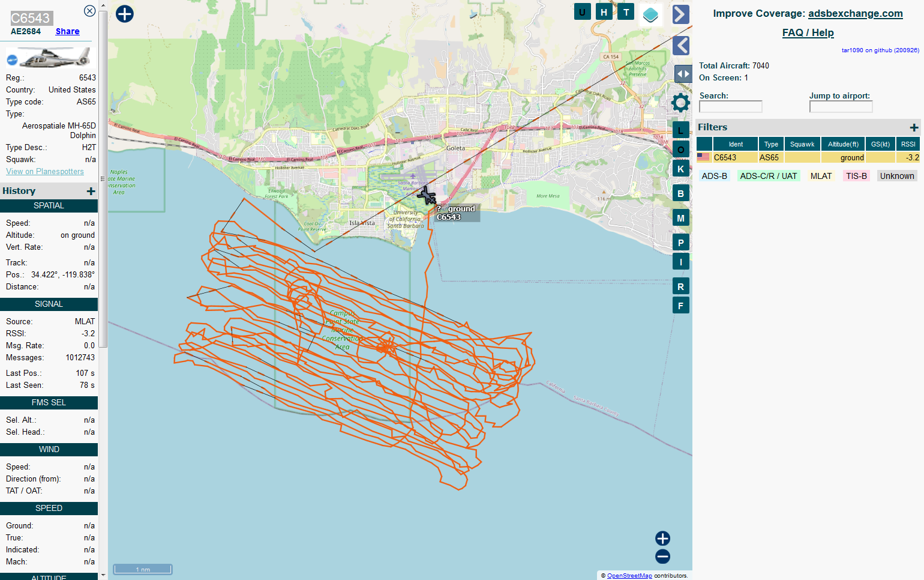Click the left arrow sidebar button
Viewport: 924px width, 580px height.
(x=680, y=46)
